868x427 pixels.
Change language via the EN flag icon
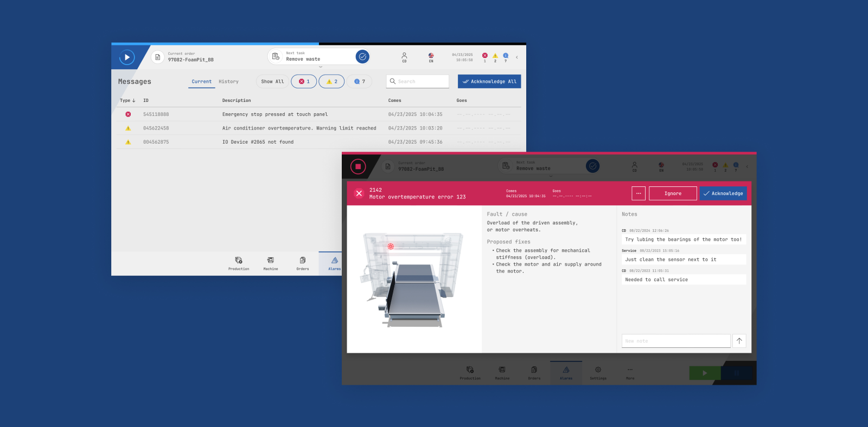[431, 56]
